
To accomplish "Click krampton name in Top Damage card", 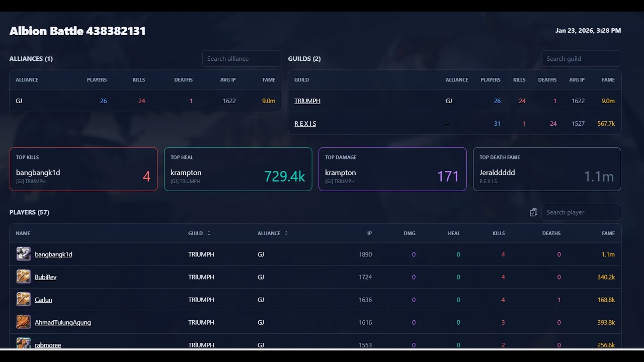I will click(340, 172).
